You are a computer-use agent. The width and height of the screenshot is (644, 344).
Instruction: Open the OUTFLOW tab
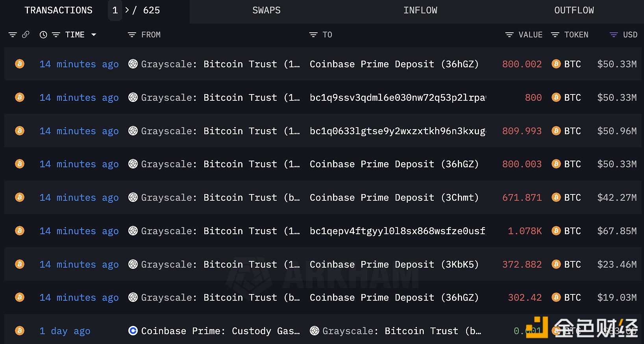(574, 11)
